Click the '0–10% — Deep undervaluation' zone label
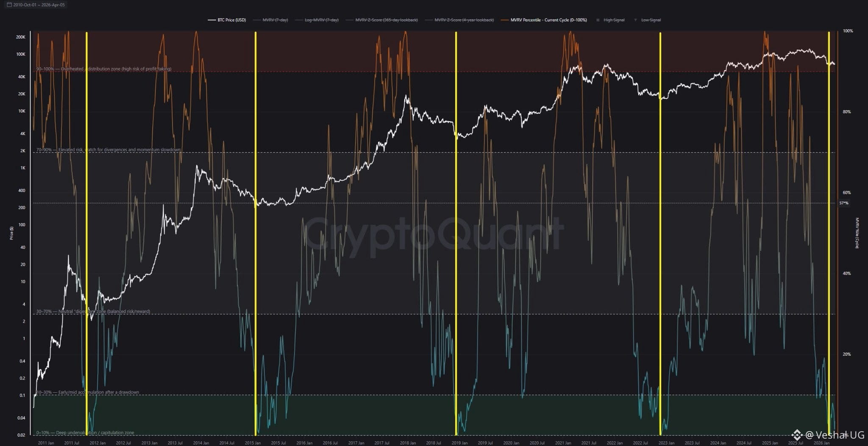The image size is (868, 446). coord(85,432)
